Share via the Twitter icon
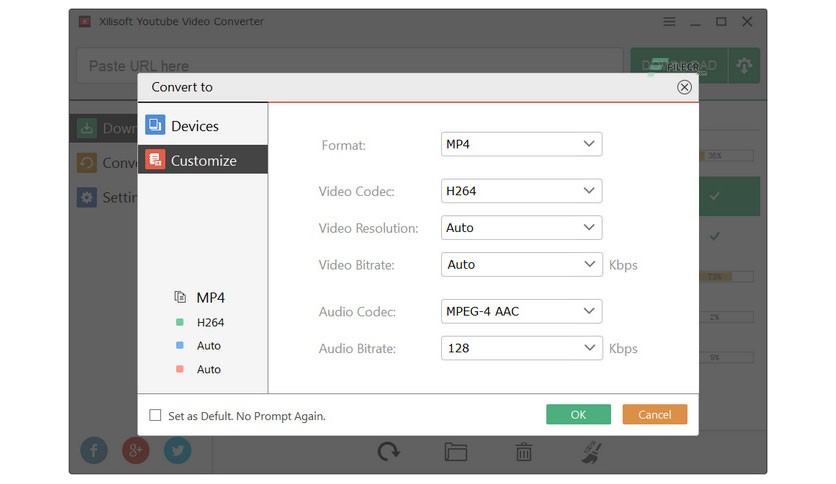This screenshot has width=836, height=484. pos(178,450)
